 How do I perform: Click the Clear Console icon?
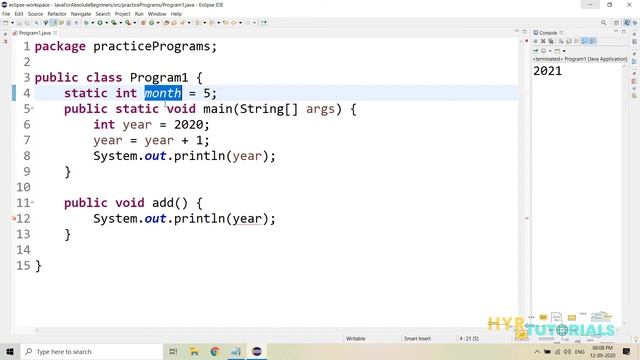[561, 41]
